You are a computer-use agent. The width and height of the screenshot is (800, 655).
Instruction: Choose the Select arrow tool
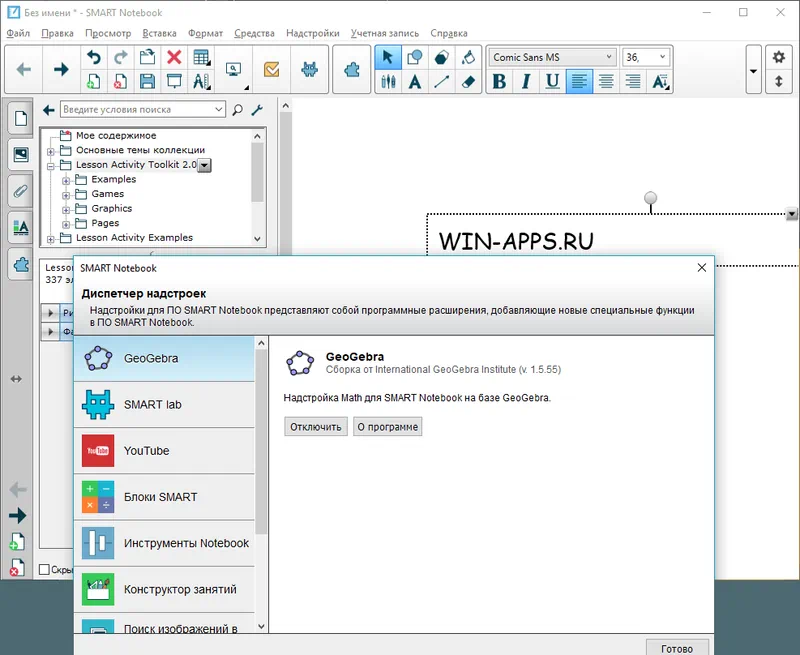388,57
